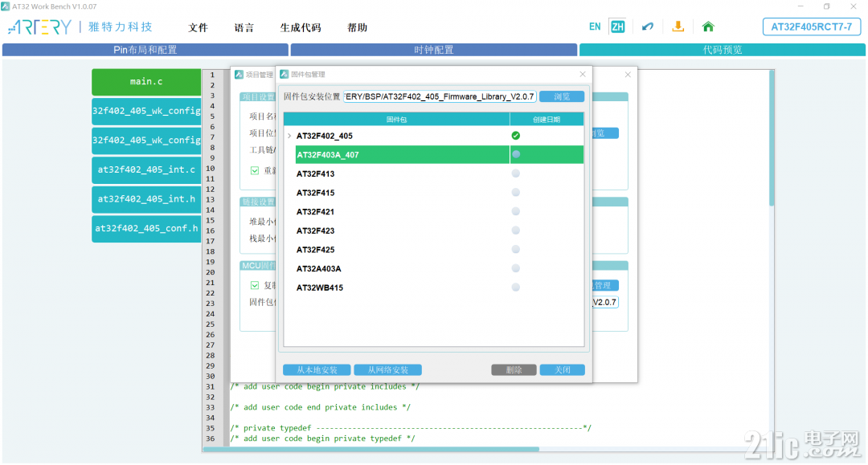Click status dot for AT32F425
The width and height of the screenshot is (868, 465).
[516, 249]
